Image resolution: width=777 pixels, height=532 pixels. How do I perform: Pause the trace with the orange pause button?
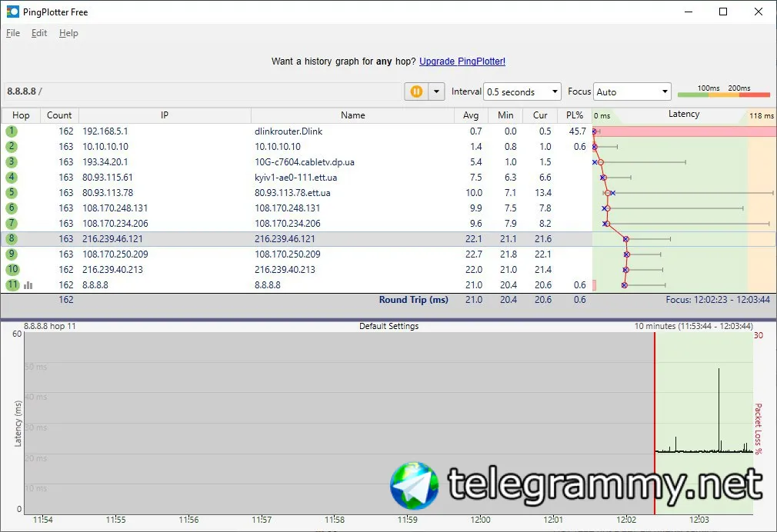[x=416, y=91]
